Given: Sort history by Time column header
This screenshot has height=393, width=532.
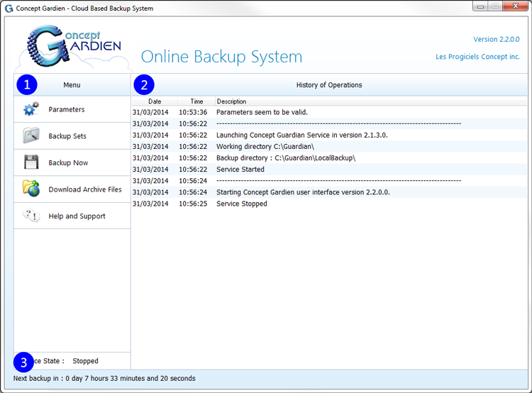Looking at the screenshot, I should 196,101.
